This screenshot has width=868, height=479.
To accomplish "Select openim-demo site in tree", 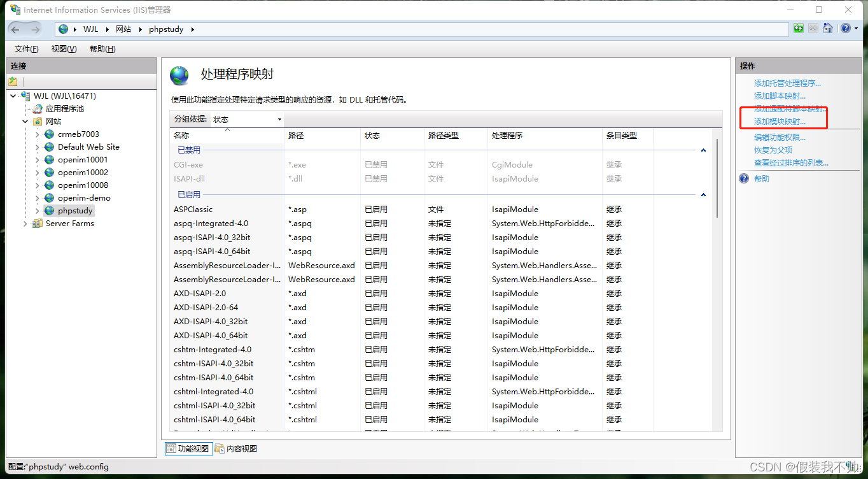I will 84,197.
